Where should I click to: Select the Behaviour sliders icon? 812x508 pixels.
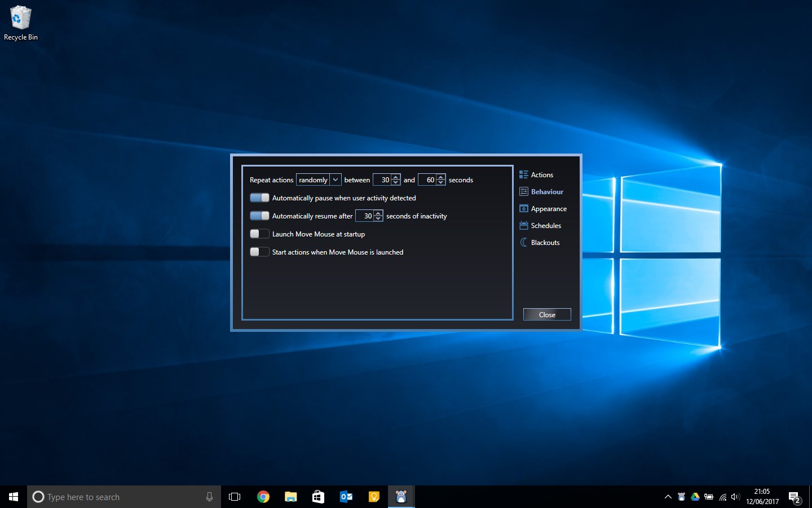pos(523,191)
